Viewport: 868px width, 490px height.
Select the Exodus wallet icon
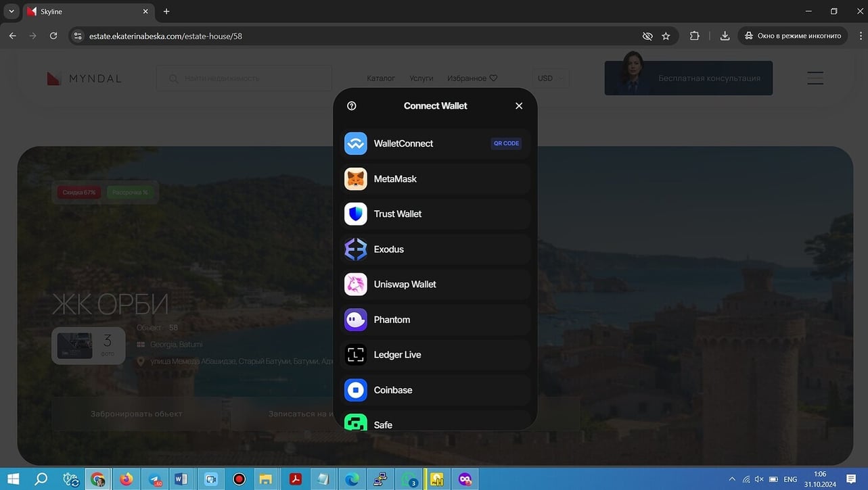(x=356, y=249)
